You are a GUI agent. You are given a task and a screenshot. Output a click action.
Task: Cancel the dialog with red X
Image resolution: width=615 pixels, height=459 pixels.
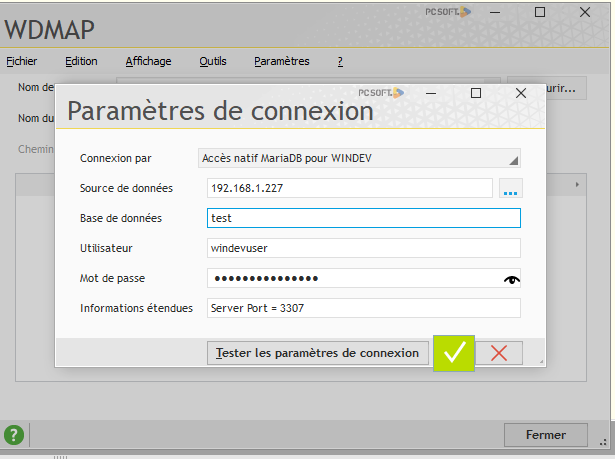[499, 353]
